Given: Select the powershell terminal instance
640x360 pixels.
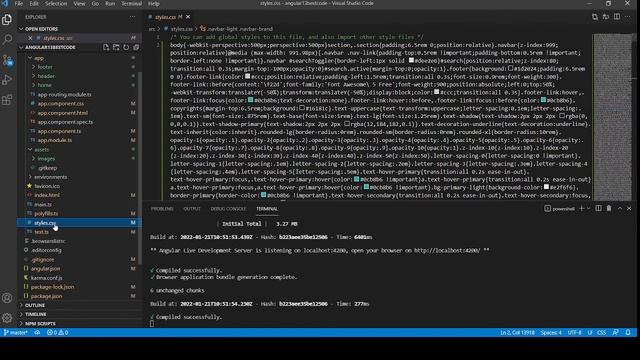Looking at the screenshot, I should 560,209.
